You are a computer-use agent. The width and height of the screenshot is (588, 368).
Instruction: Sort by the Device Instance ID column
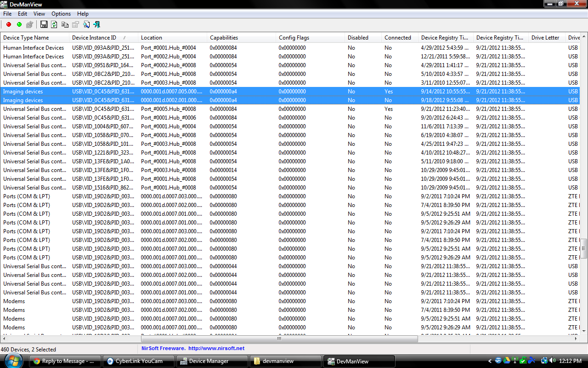(94, 38)
